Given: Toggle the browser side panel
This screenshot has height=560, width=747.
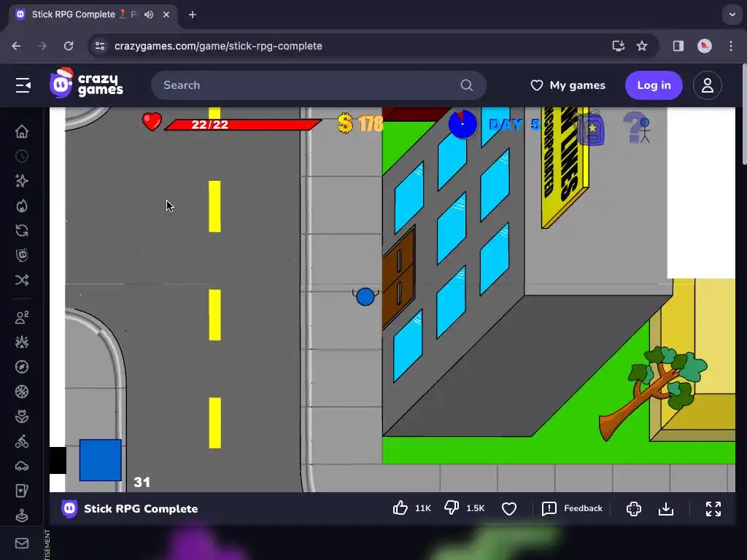Looking at the screenshot, I should point(678,46).
